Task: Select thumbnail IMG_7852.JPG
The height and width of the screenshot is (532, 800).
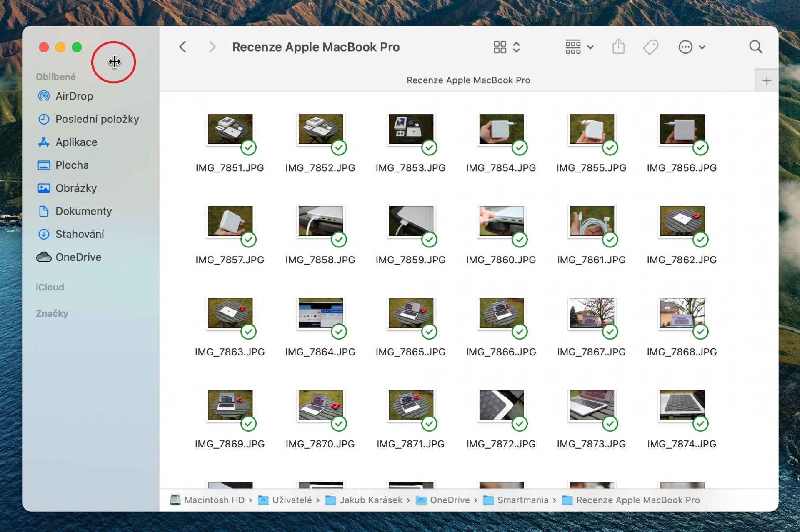Action: pyautogui.click(x=320, y=129)
